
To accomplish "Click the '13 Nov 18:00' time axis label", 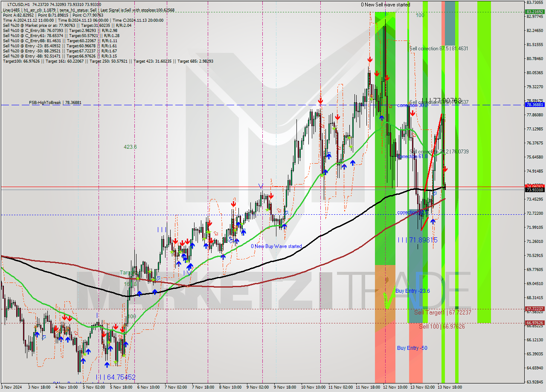I will pyautogui.click(x=450, y=387).
